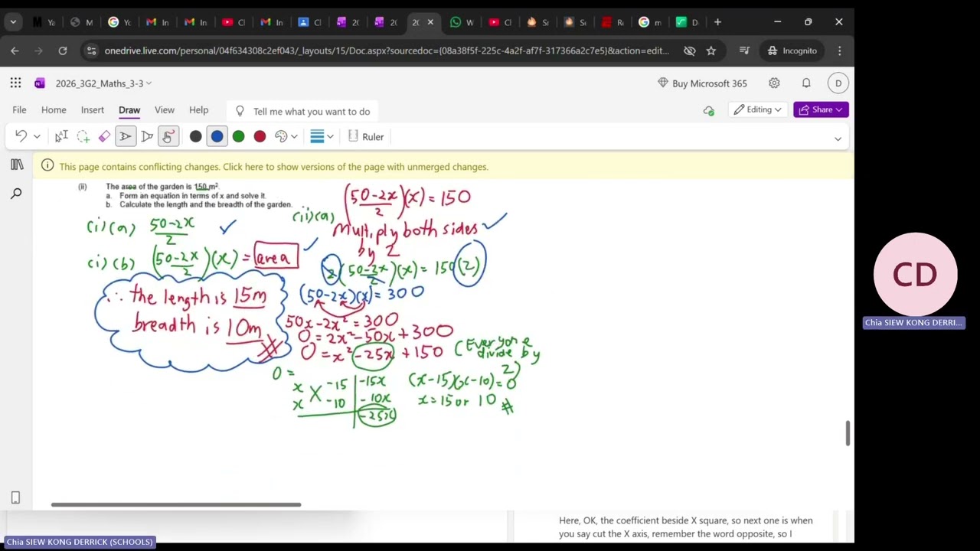Bookmark this page with star icon
Viewport: 980px width, 551px height.
click(711, 51)
